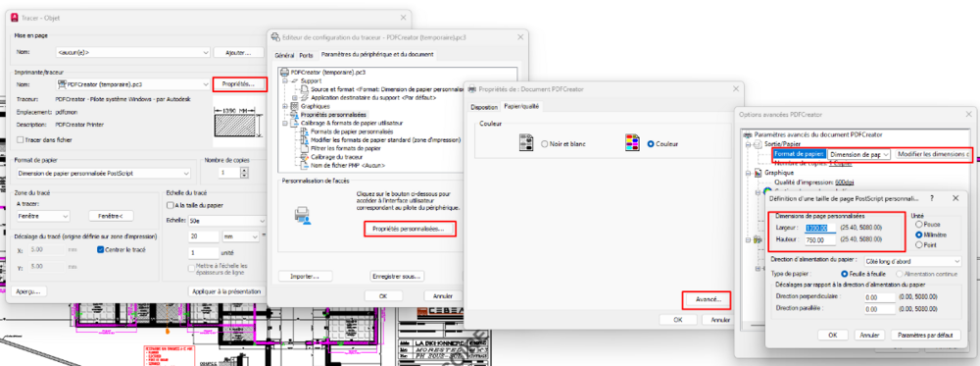The width and height of the screenshot is (980, 366).
Task: Click the black and white printer icon
Action: pos(526,143)
